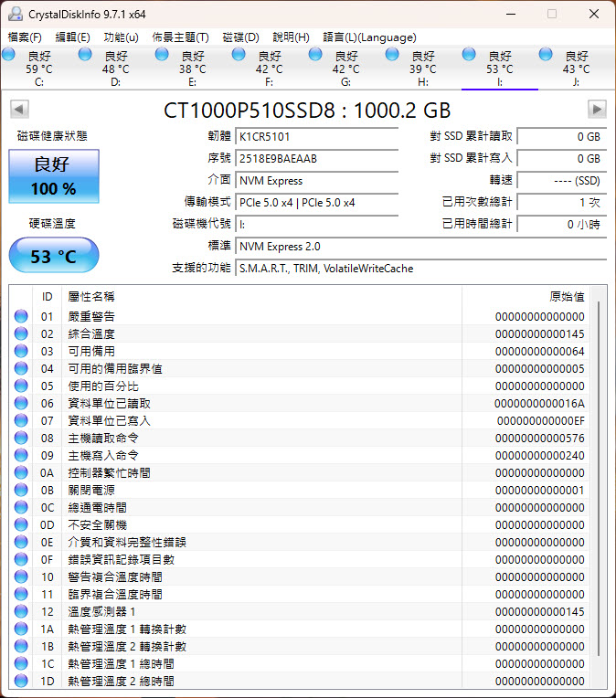The width and height of the screenshot is (616, 698).
Task: Click status icon for 09 主機寫入命令
Action: (21, 455)
